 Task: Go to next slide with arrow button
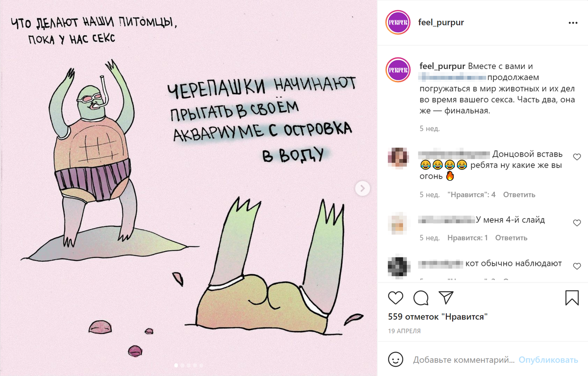pyautogui.click(x=363, y=188)
